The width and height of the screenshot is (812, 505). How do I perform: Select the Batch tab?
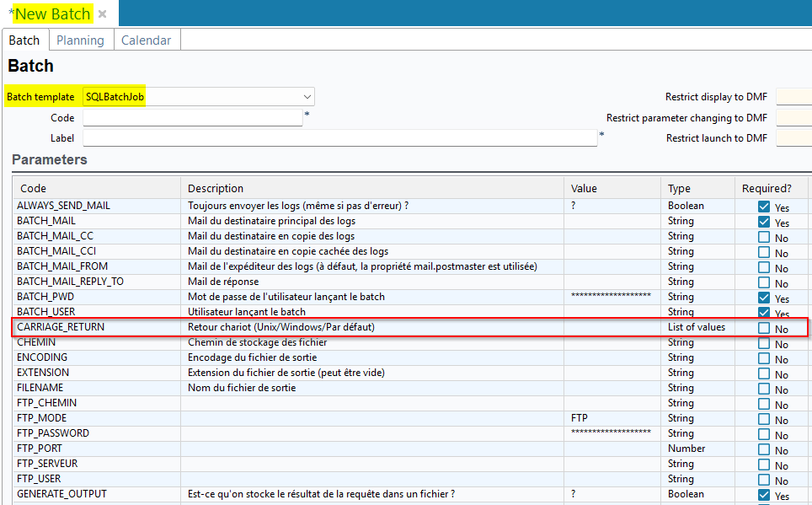pyautogui.click(x=24, y=40)
